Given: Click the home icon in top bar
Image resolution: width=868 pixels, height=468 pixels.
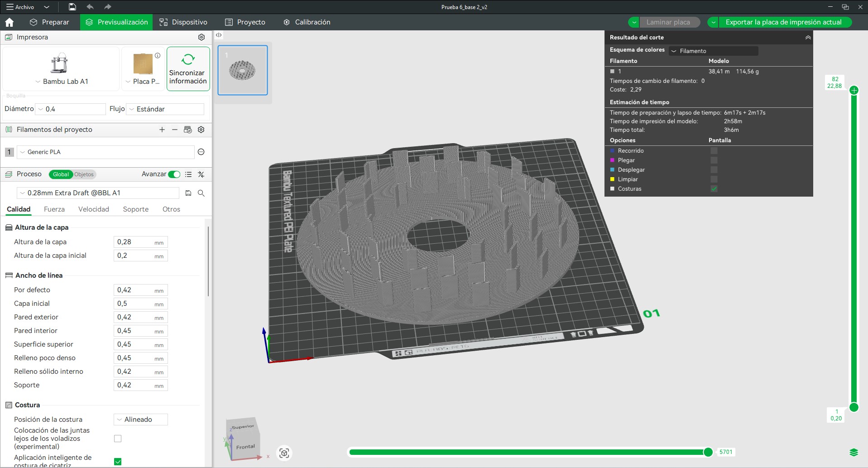Looking at the screenshot, I should 9,22.
